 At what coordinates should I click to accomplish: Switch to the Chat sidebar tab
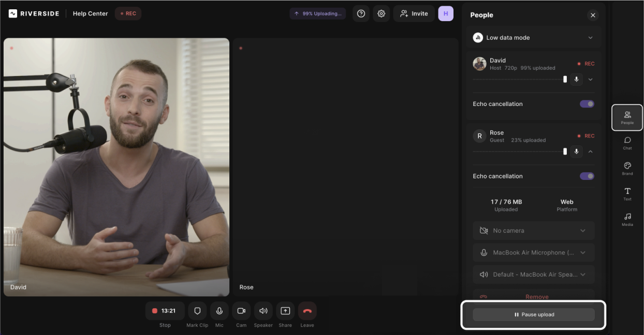click(627, 143)
